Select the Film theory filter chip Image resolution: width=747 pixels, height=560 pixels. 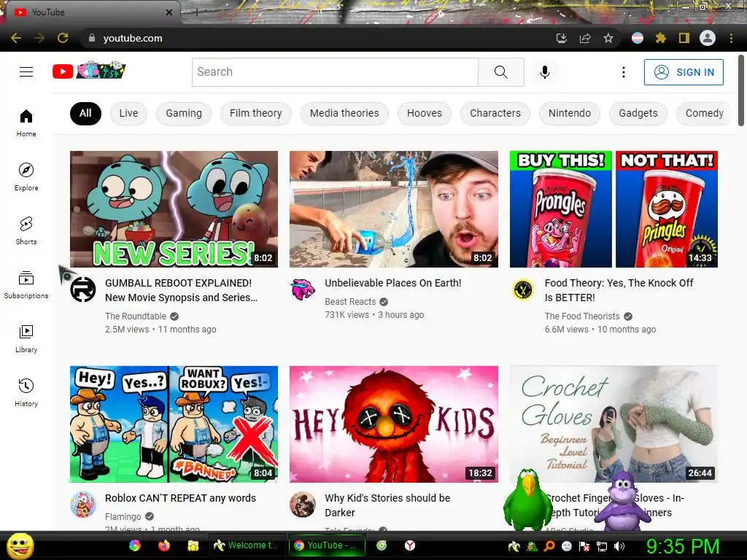pos(256,113)
